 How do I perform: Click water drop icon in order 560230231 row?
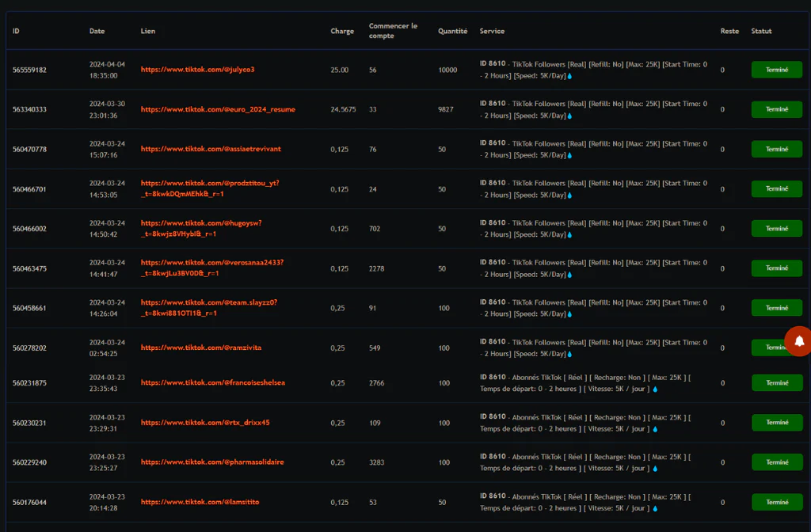pyautogui.click(x=655, y=429)
